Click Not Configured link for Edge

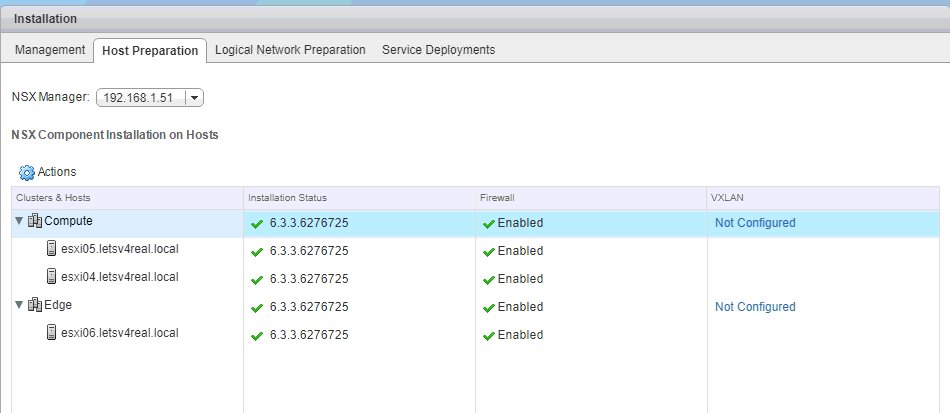point(755,307)
